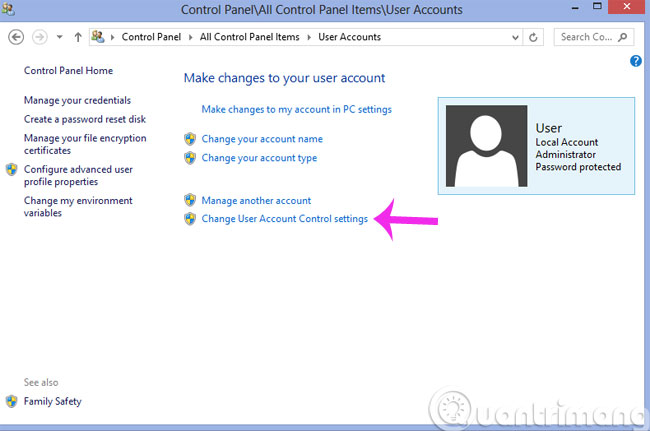Screen dimensions: 650x431
Task: Click the 'Make changes to your user account' heading
Action: pyautogui.click(x=284, y=78)
